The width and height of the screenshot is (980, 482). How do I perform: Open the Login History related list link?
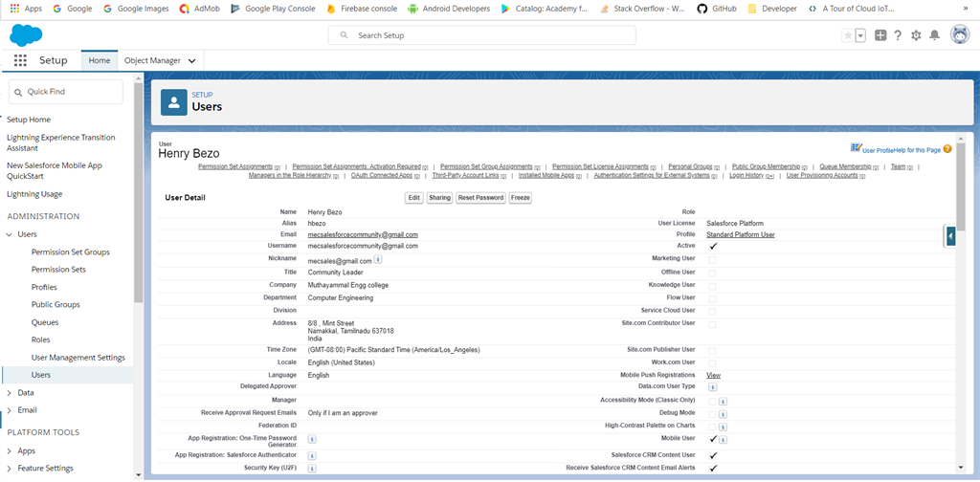746,175
